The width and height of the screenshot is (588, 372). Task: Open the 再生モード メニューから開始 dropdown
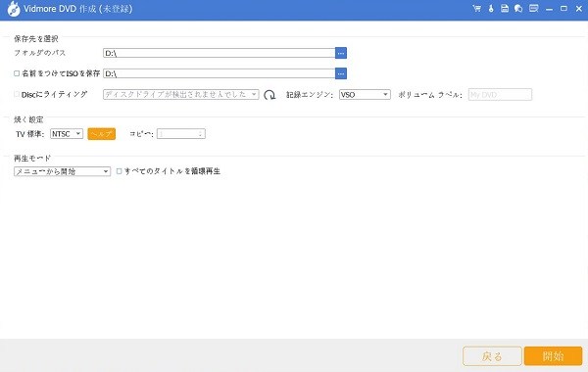(62, 171)
